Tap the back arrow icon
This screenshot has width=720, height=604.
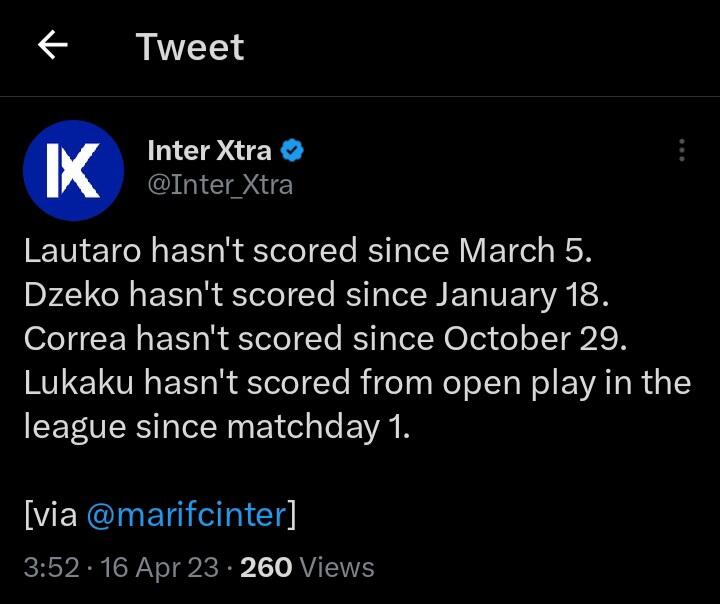click(x=52, y=46)
